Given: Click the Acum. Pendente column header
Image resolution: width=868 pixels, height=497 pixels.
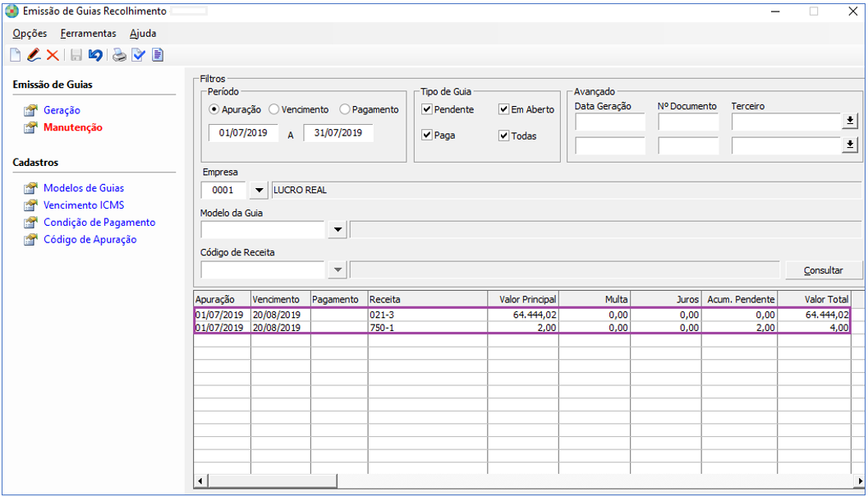Looking at the screenshot, I should 739,299.
